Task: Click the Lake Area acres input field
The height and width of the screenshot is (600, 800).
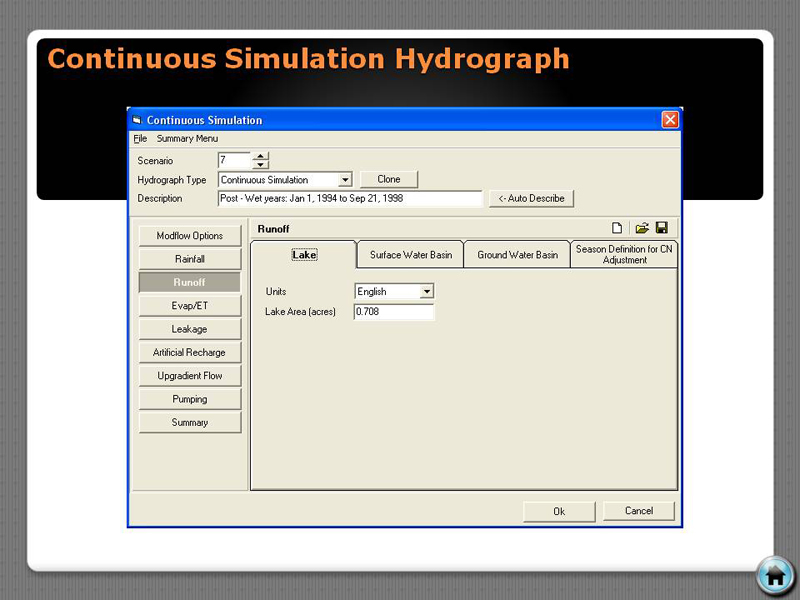Action: tap(394, 312)
